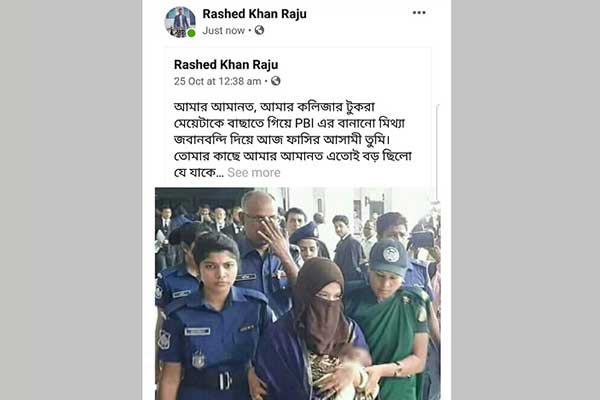Click the gray backdrop left of the post
600x400 pixels.
pos(71,200)
